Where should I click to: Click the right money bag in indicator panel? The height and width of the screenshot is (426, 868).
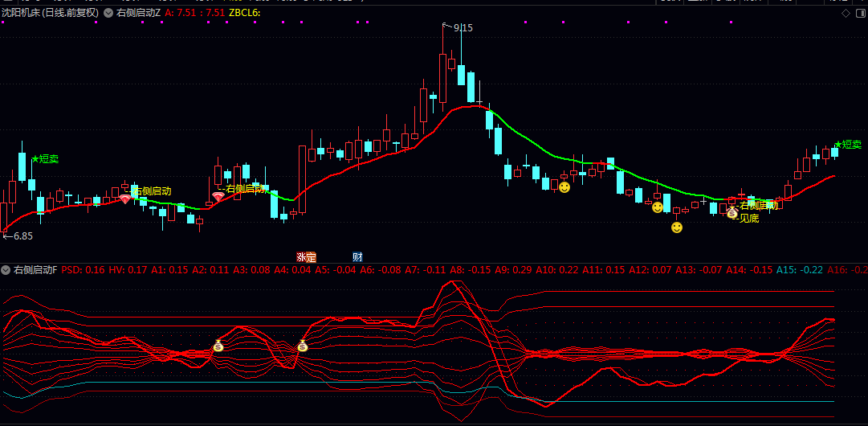pyautogui.click(x=302, y=346)
